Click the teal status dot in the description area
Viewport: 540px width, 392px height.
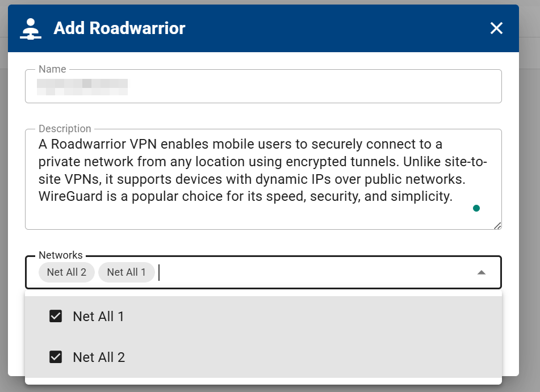(476, 208)
